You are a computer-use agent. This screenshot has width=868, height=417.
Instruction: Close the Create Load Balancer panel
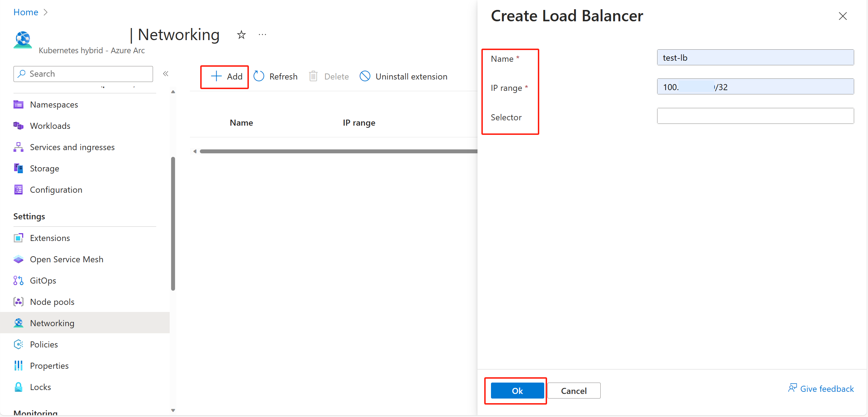tap(842, 16)
